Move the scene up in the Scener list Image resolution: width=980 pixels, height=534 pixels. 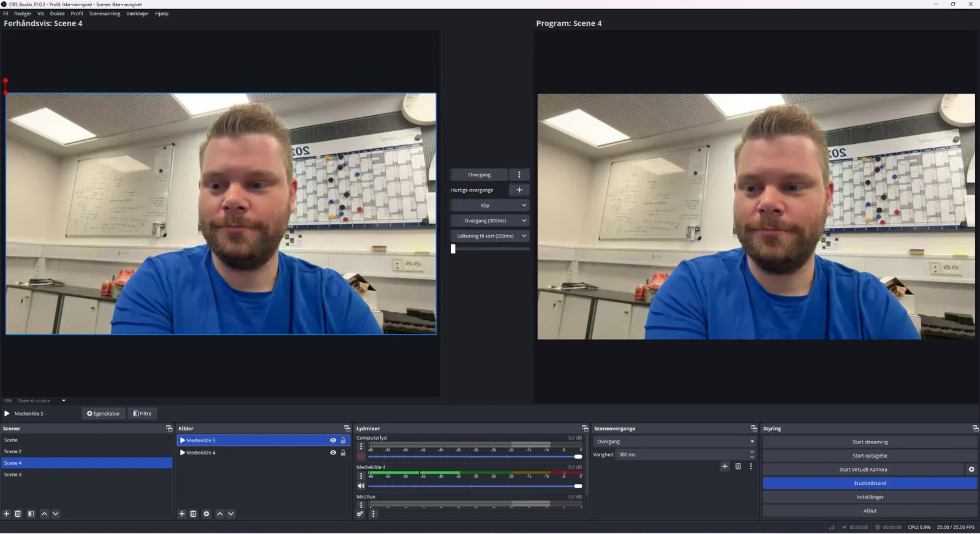(x=44, y=514)
